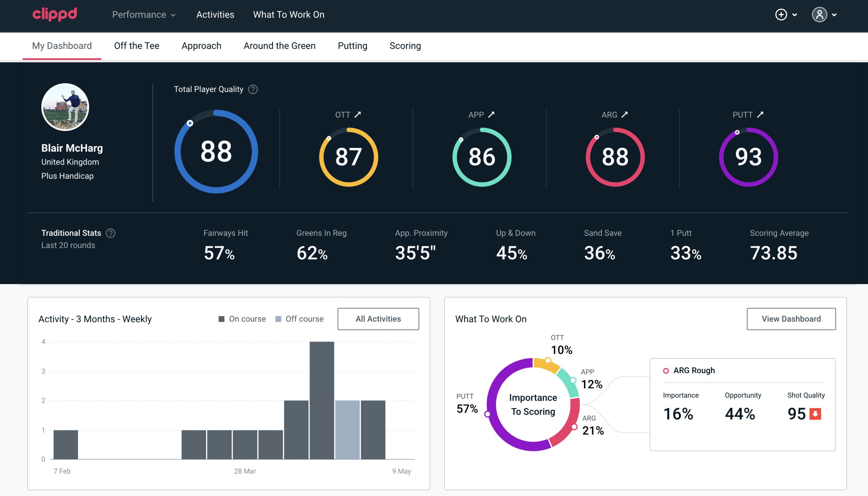The image size is (868, 496).
Task: Click the All Activities button
Action: click(x=378, y=319)
